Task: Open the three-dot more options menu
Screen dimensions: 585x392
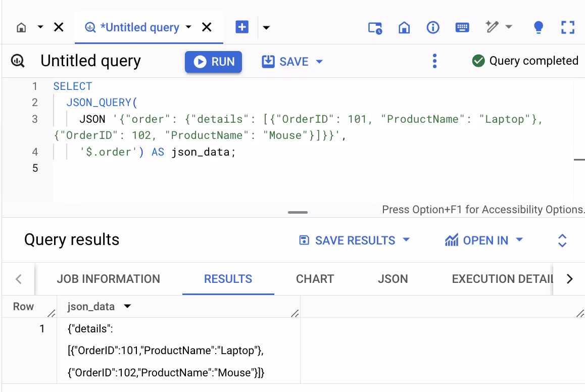Action: [x=434, y=61]
